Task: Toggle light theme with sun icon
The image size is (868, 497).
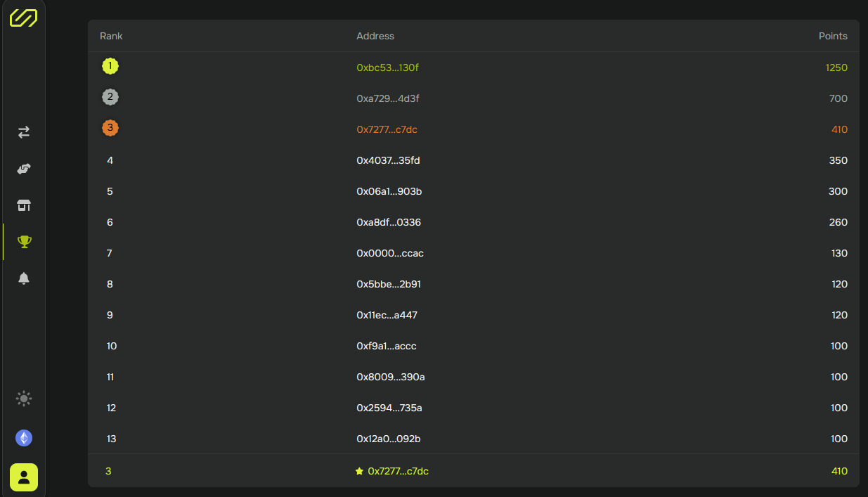Action: click(x=24, y=399)
